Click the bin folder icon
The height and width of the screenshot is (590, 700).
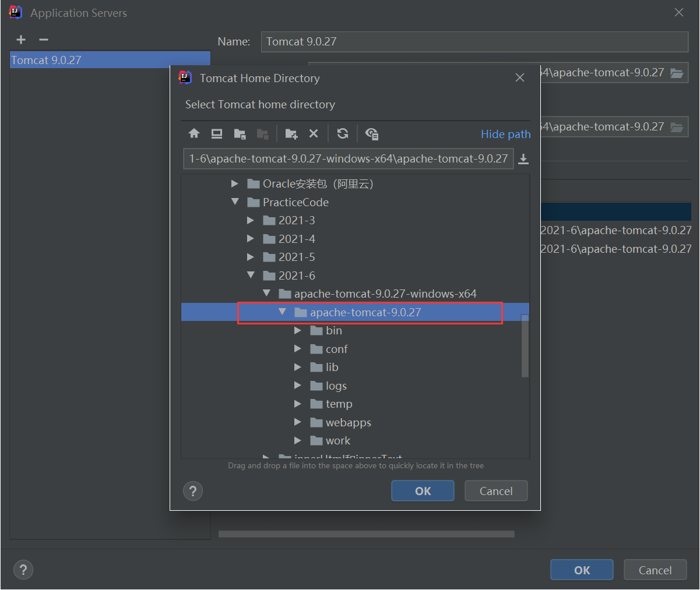pos(316,330)
